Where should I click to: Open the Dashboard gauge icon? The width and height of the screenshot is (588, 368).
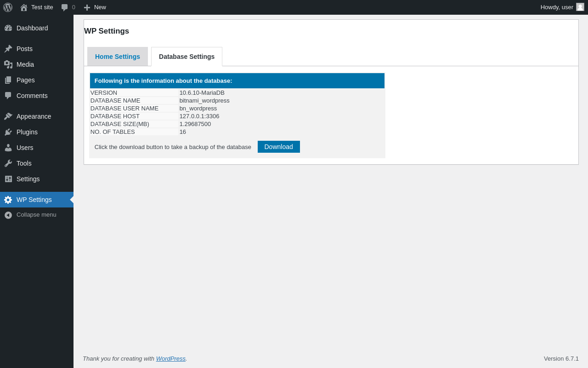pyautogui.click(x=8, y=28)
